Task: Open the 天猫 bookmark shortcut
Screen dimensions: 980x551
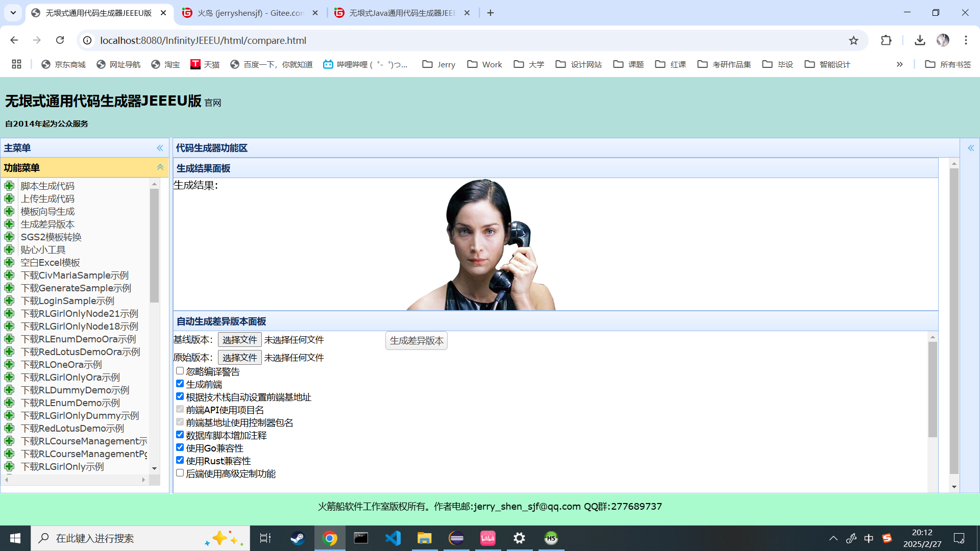Action: pos(205,64)
